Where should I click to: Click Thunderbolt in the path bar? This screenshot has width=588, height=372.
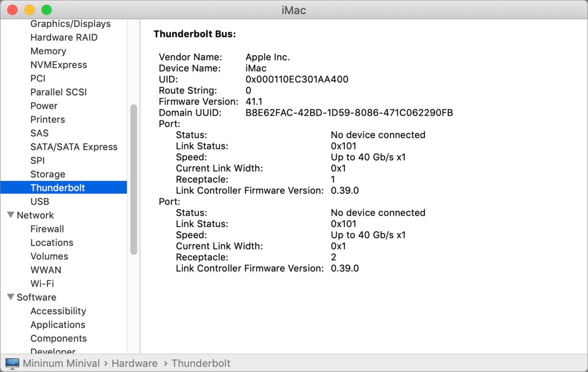[201, 364]
